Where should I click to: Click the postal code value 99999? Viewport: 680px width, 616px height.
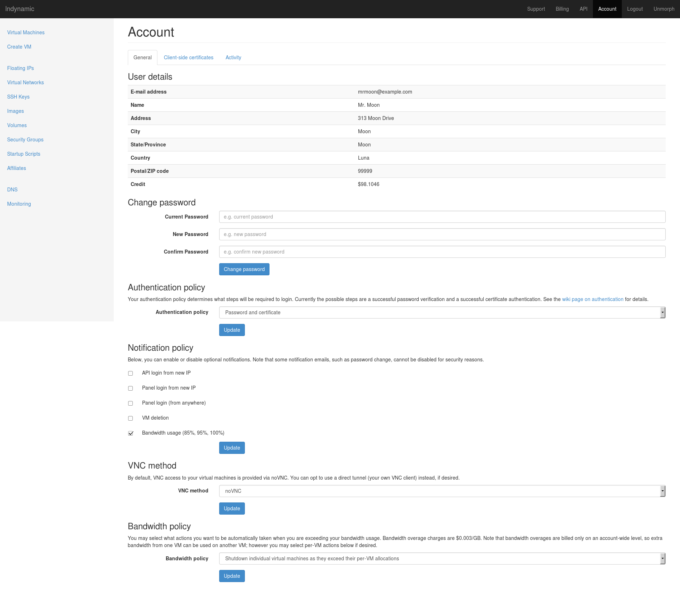[365, 171]
